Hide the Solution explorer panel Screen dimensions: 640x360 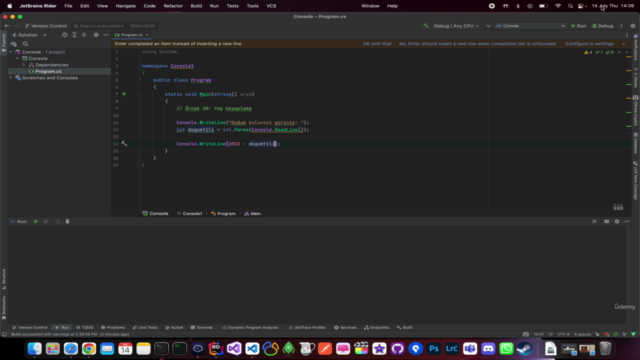coord(106,35)
